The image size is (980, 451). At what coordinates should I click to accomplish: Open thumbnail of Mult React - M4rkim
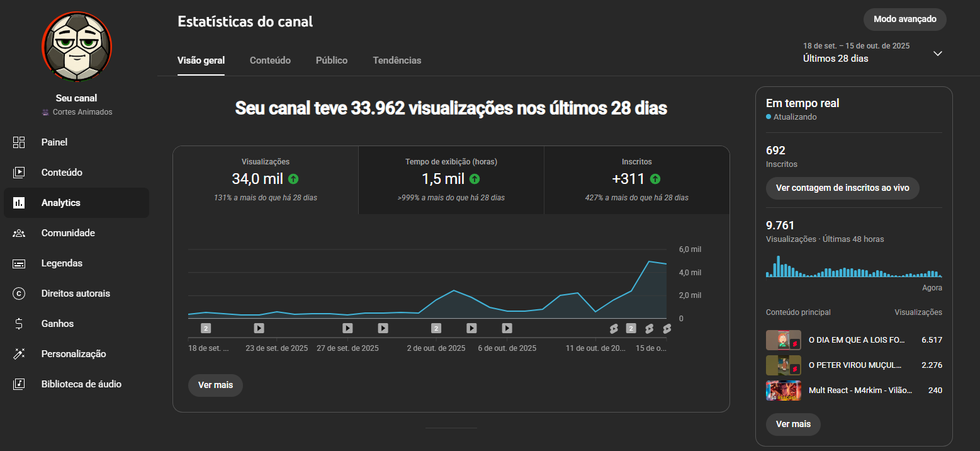coord(784,391)
